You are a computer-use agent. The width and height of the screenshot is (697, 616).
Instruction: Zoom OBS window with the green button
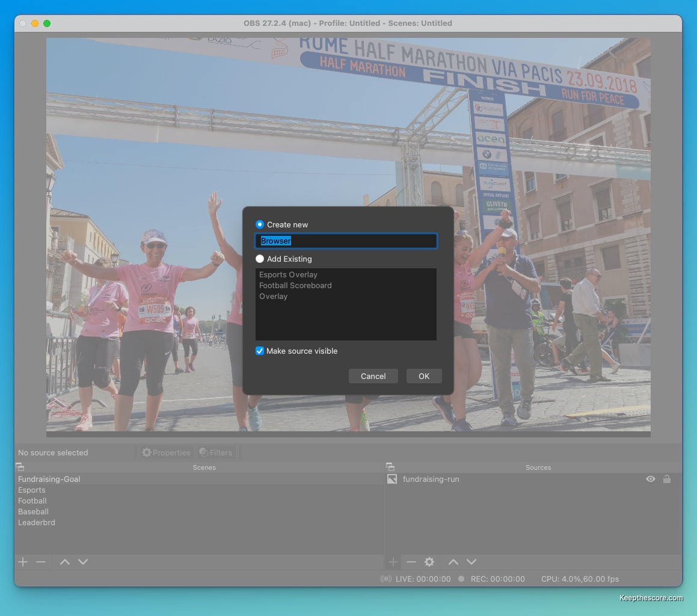coord(47,23)
